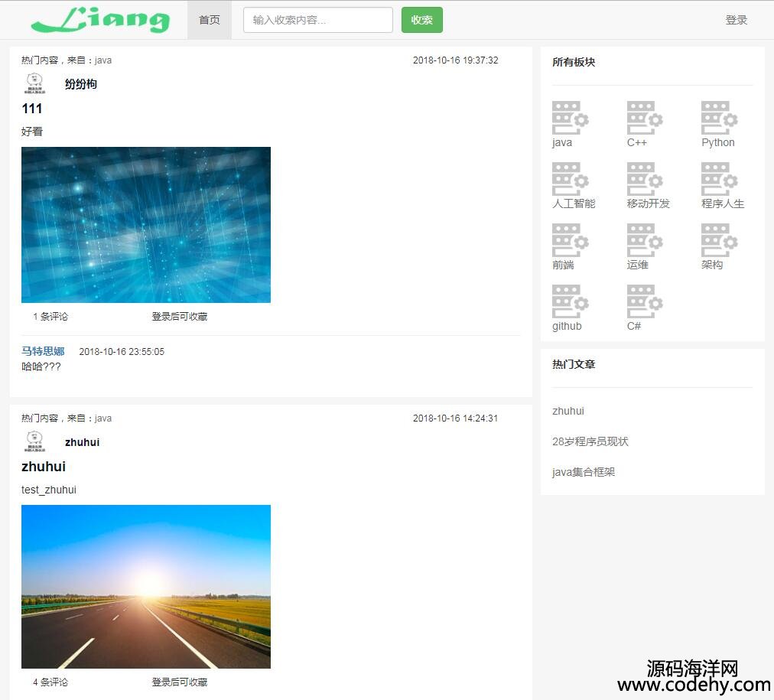774x700 pixels.
Task: Open the blue digital post image
Action: pos(146,225)
